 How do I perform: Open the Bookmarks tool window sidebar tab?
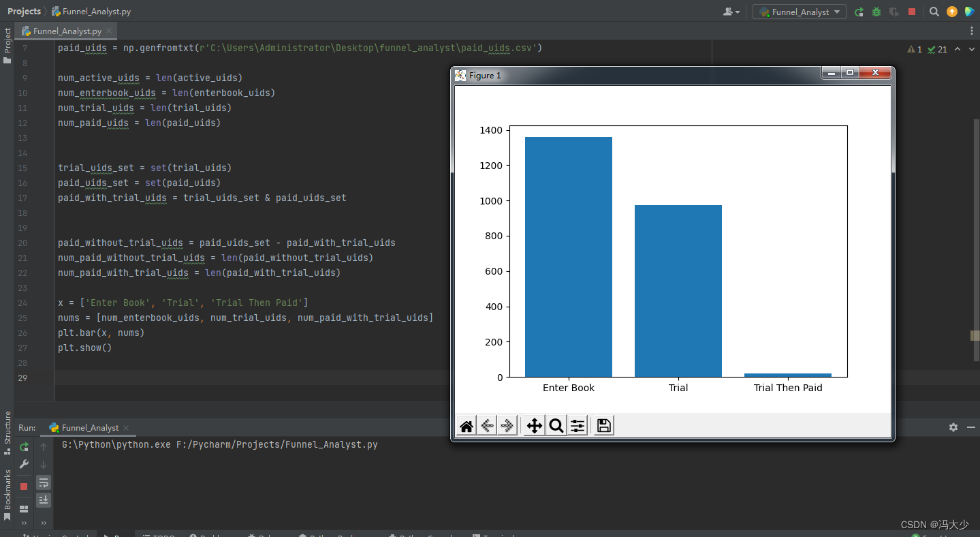7,495
